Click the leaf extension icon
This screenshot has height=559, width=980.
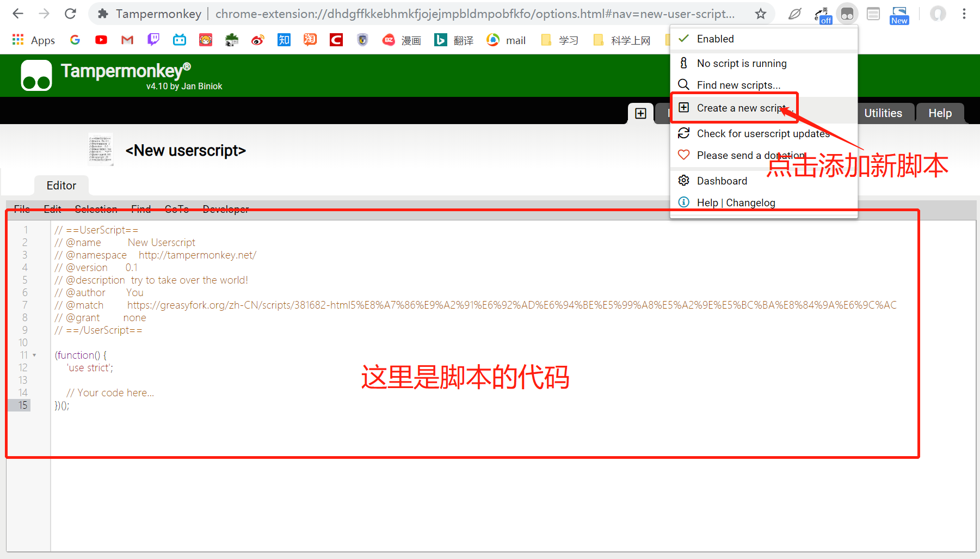click(x=794, y=14)
